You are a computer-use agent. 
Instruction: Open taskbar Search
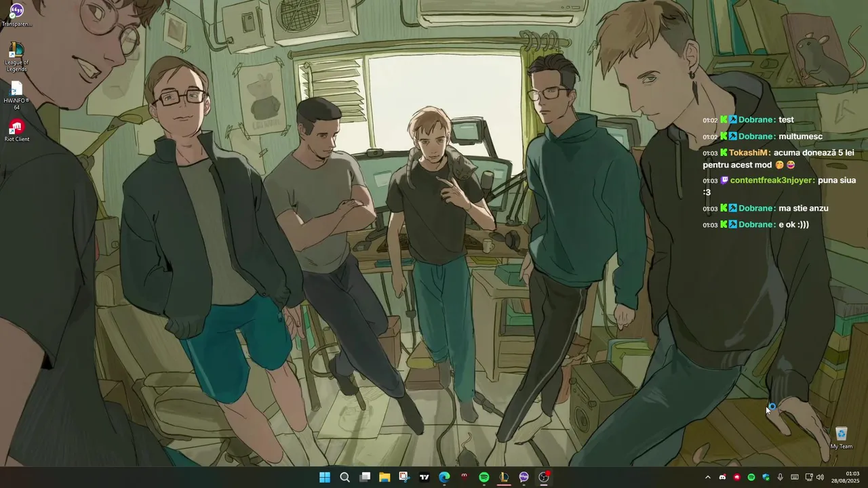(344, 477)
